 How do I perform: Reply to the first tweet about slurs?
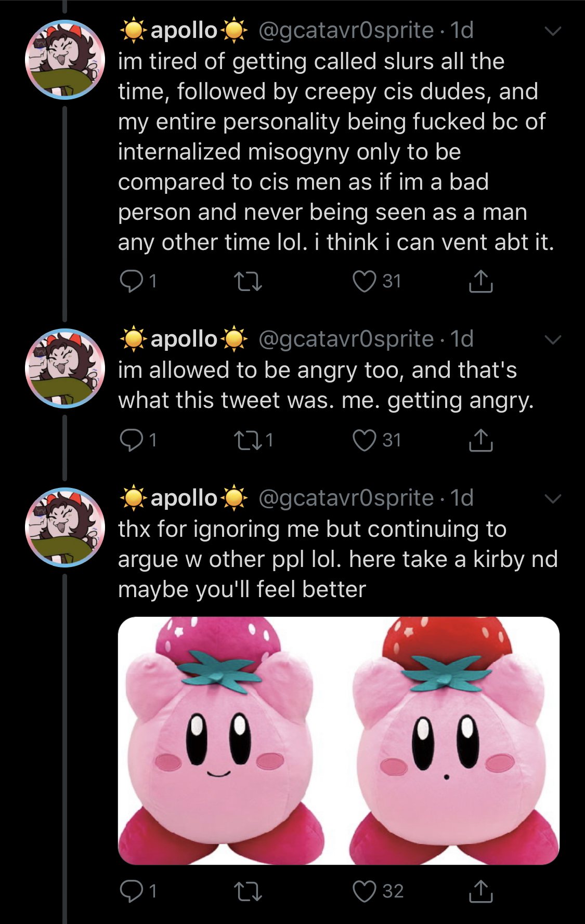131,281
